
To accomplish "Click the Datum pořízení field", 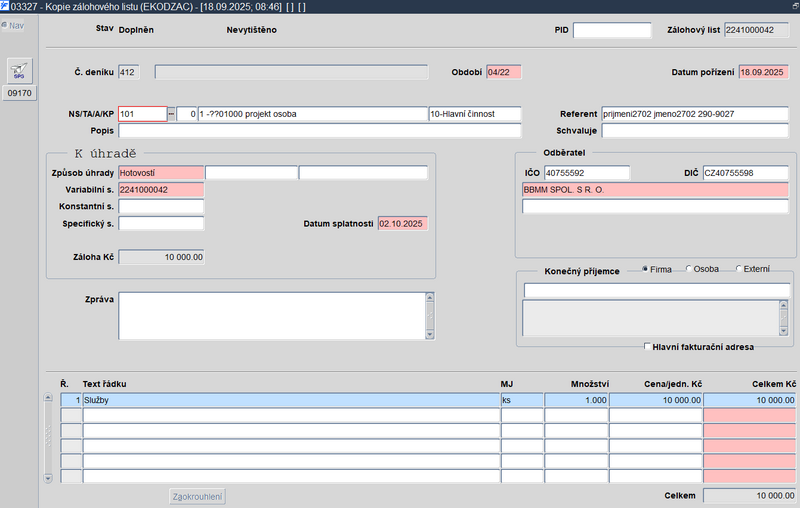I will coord(763,72).
